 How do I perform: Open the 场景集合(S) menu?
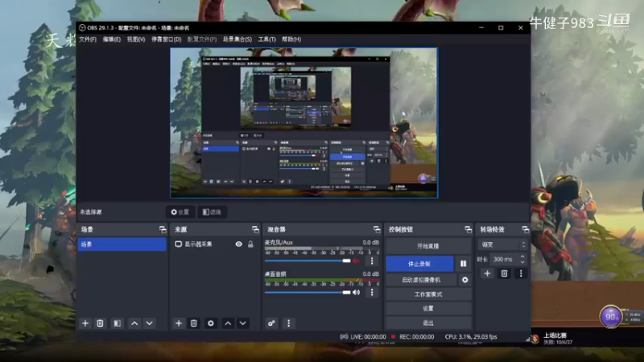pos(237,39)
